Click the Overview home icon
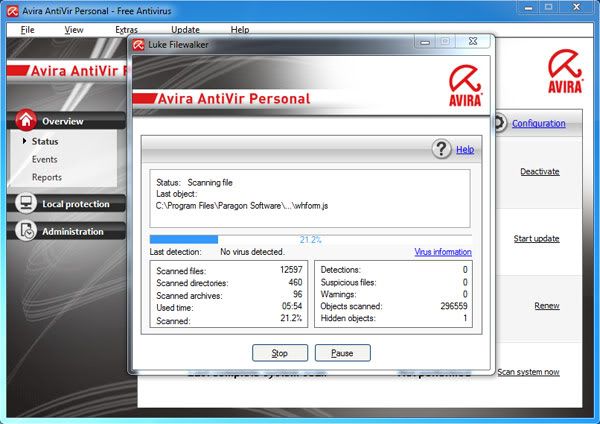 [27, 121]
